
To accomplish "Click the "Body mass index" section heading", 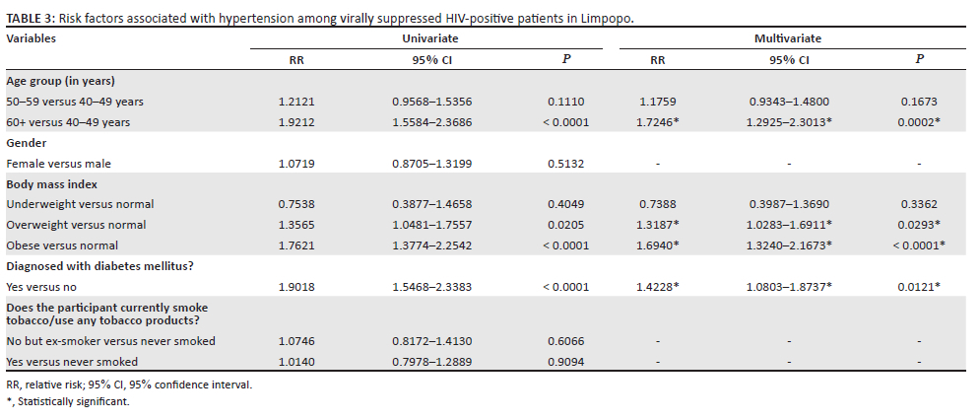I will point(50,184).
